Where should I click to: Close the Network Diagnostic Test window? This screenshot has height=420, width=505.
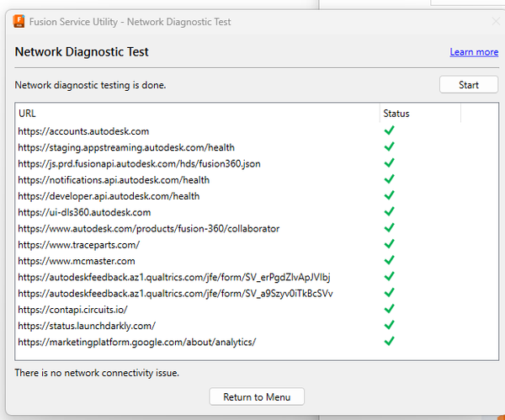tap(497, 22)
